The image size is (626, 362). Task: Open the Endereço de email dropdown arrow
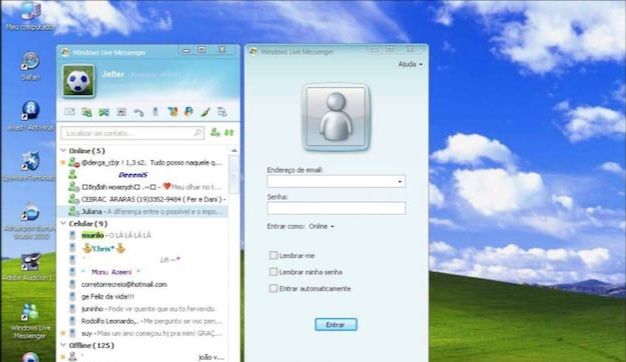point(400,182)
